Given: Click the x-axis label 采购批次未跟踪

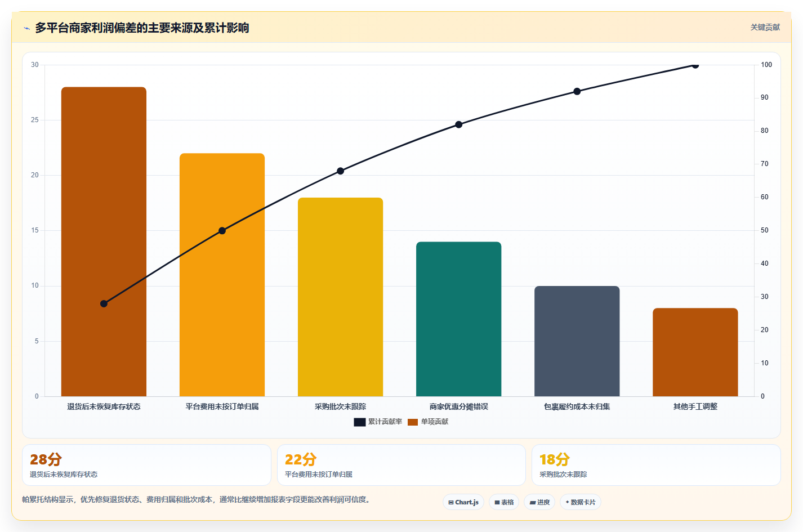Looking at the screenshot, I should [x=340, y=406].
